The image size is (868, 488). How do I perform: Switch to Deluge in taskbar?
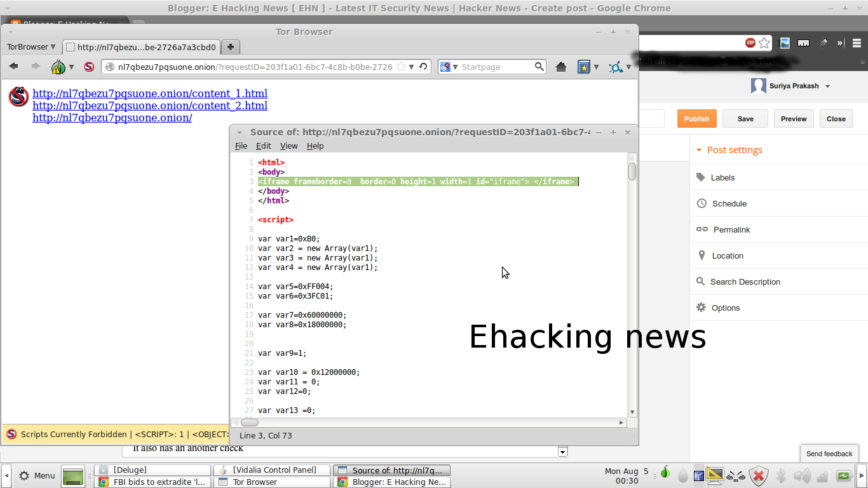pos(153,470)
